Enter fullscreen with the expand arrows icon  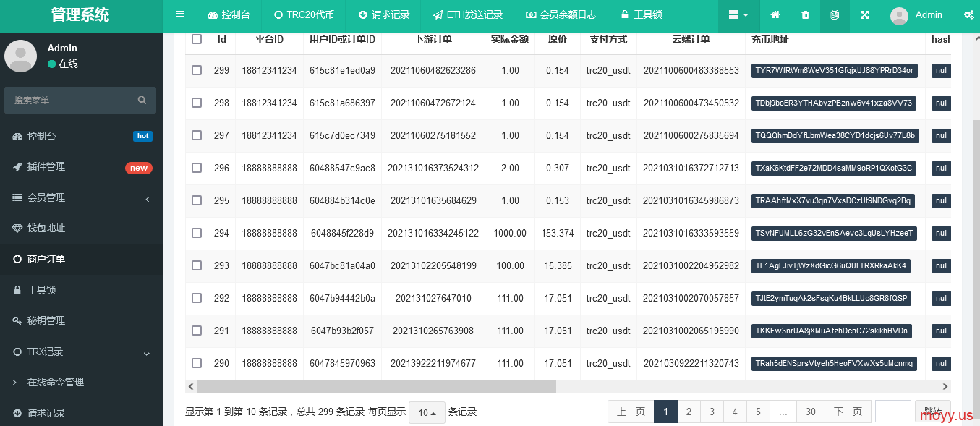click(864, 14)
